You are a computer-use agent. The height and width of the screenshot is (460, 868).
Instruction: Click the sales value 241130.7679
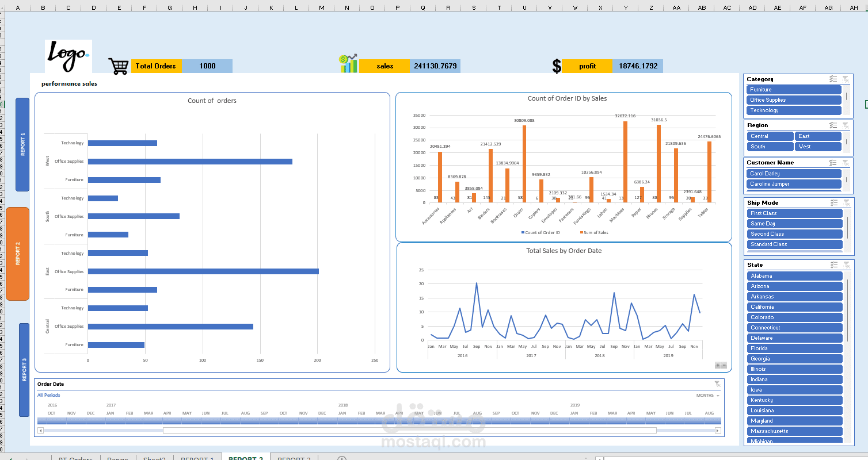point(435,66)
